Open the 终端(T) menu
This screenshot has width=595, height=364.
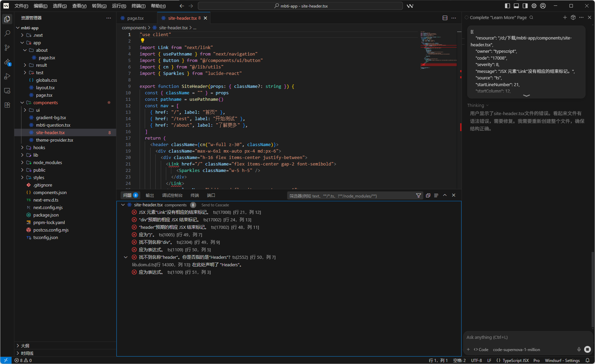click(138, 6)
